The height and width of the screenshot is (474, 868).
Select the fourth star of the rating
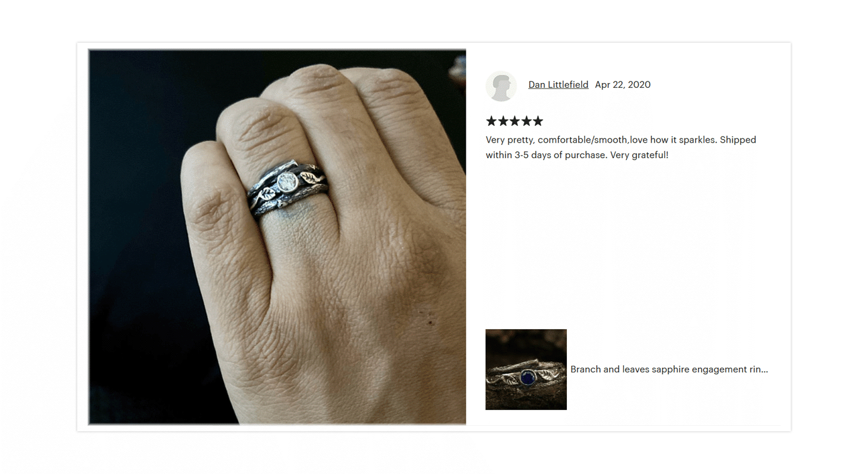pyautogui.click(x=526, y=121)
